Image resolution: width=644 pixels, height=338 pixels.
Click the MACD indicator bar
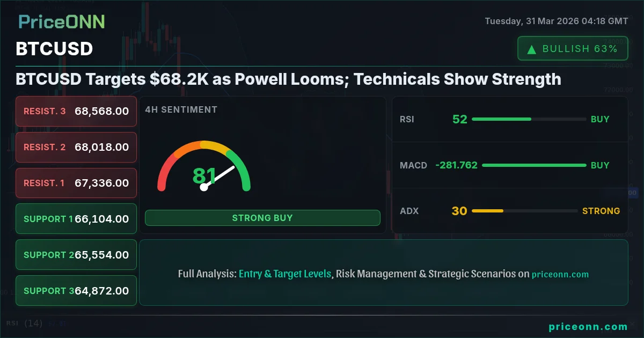pos(534,165)
